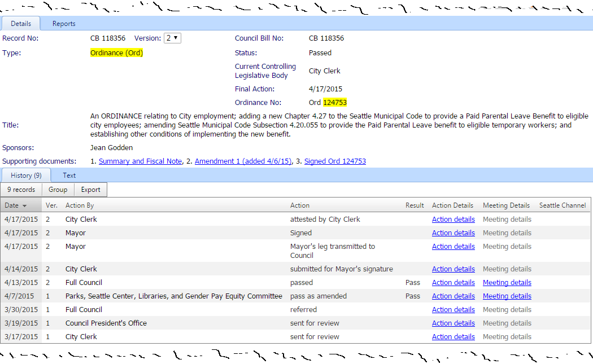Screen dimensions: 593x364
Task: Open the Version dropdown
Action: 172,38
